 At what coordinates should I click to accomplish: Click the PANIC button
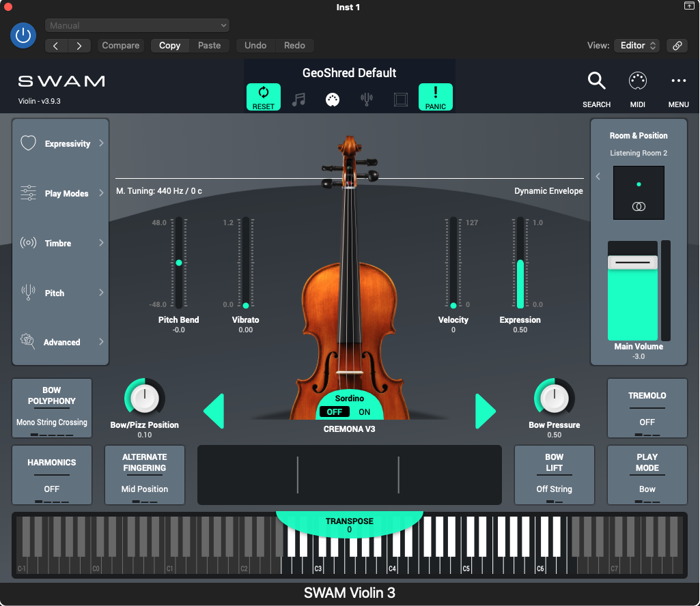click(x=435, y=97)
